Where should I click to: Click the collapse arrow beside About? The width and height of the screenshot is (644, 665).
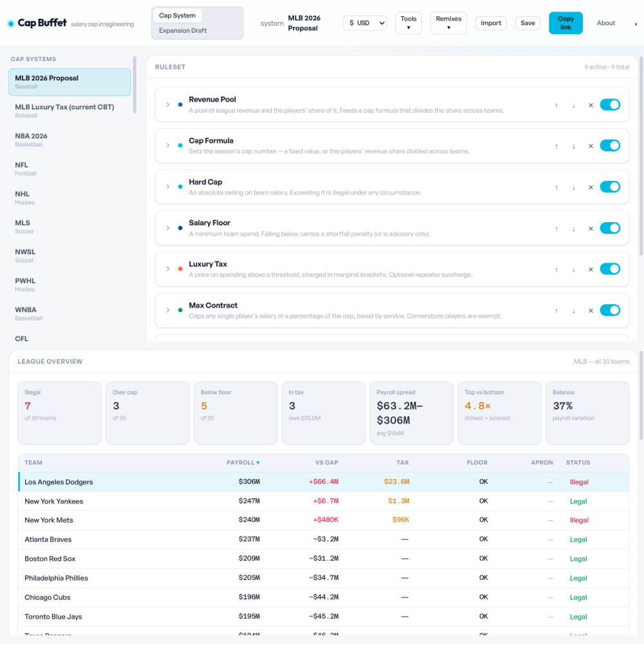coord(636,24)
